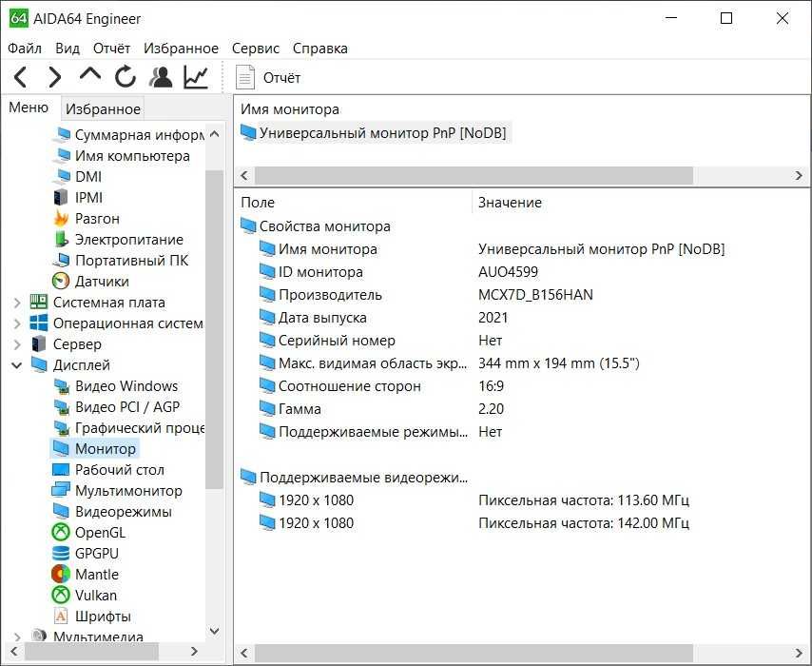
Task: Select the OpenGL tree item
Action: [89, 532]
